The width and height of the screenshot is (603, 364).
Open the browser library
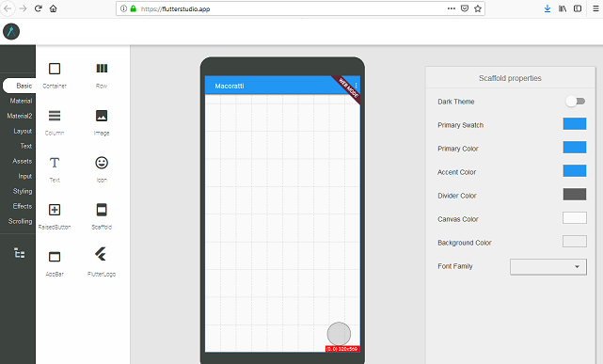(563, 8)
